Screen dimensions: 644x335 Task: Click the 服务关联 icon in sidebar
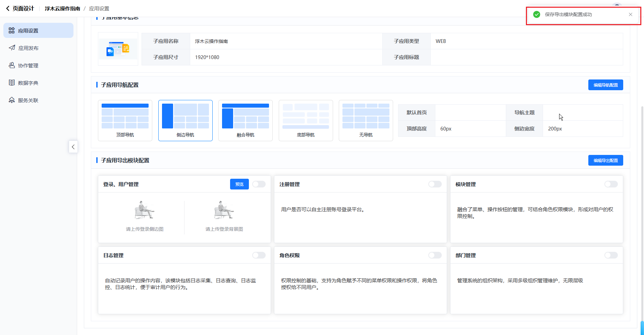point(12,100)
